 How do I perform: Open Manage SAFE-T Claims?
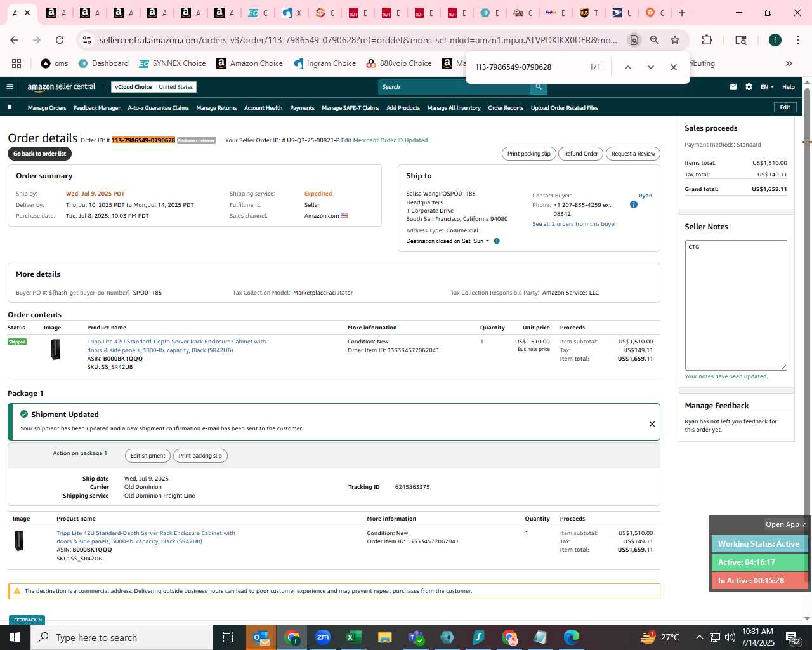pos(350,108)
